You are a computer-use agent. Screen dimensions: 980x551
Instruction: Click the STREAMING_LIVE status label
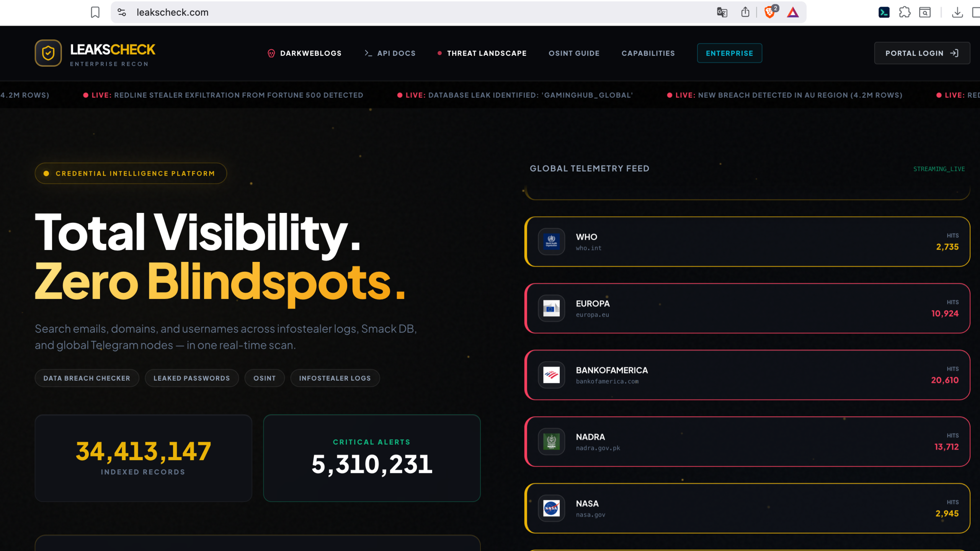point(939,169)
